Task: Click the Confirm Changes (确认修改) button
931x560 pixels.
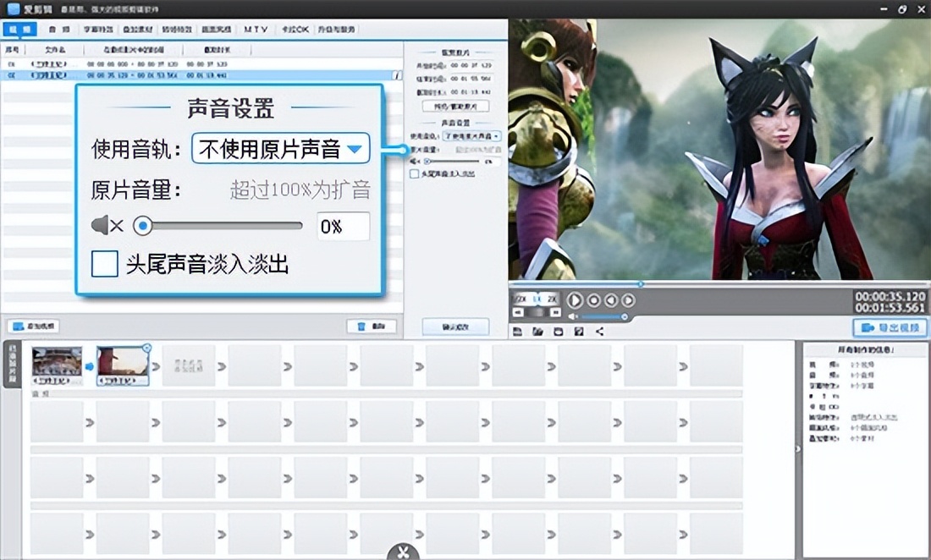Action: click(455, 327)
